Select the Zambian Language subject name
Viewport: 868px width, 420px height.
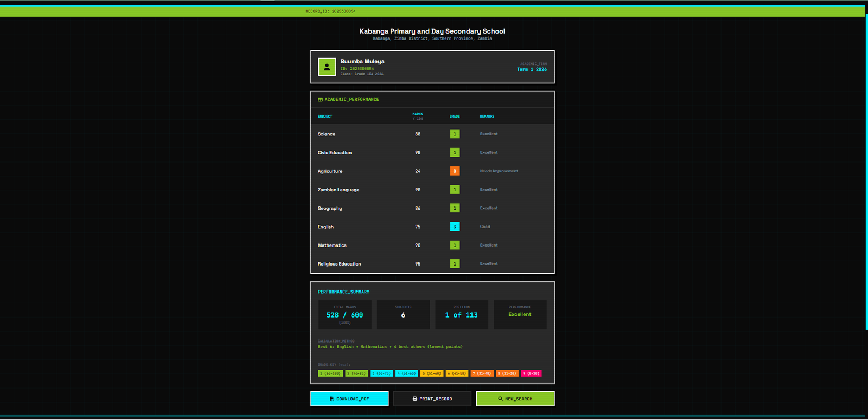click(339, 190)
